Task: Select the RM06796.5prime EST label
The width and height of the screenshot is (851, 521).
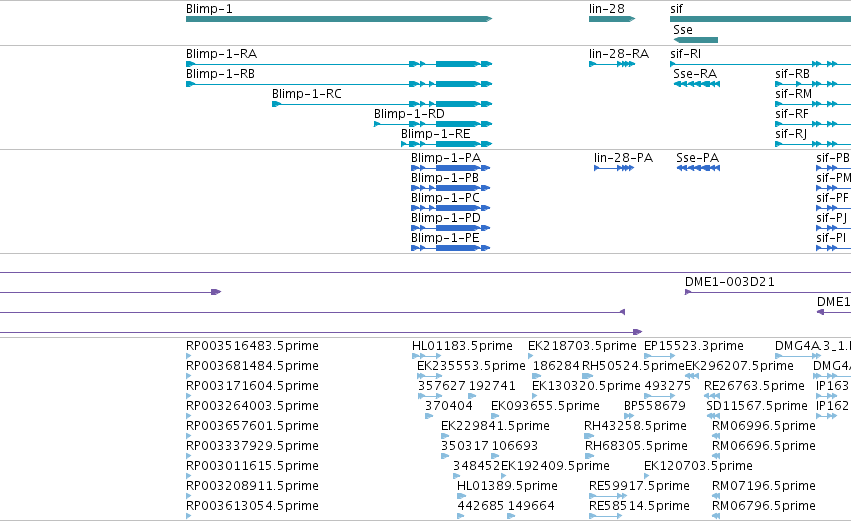Action: click(764, 507)
